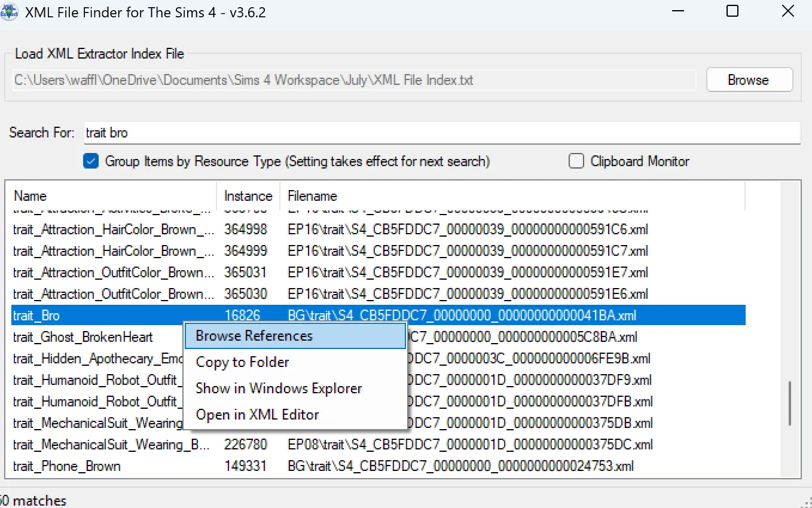Click the Browse button to load index file

click(x=749, y=79)
